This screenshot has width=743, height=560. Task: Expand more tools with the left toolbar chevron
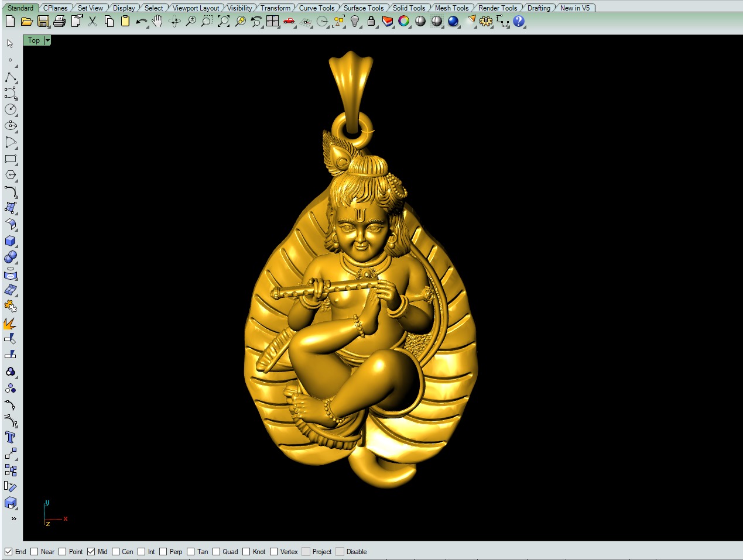pyautogui.click(x=13, y=518)
